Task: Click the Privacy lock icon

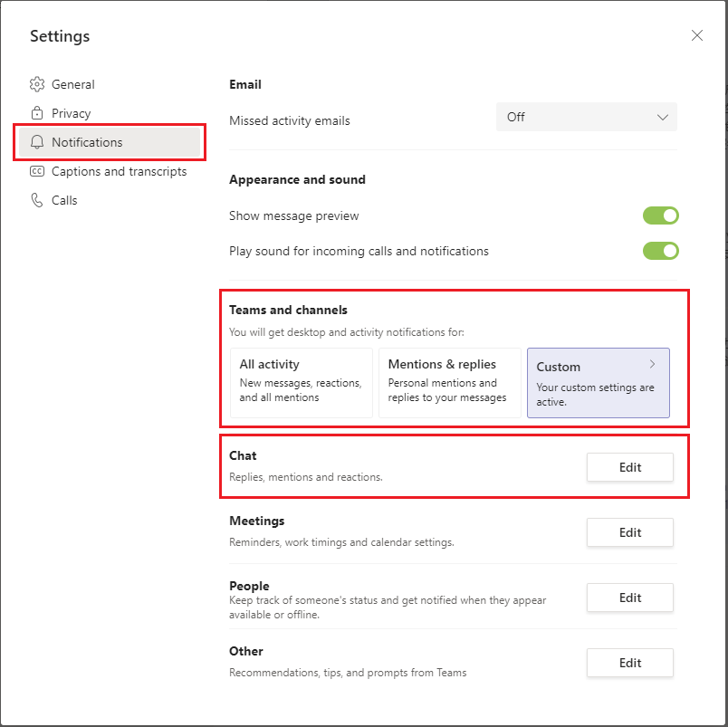Action: pyautogui.click(x=37, y=113)
